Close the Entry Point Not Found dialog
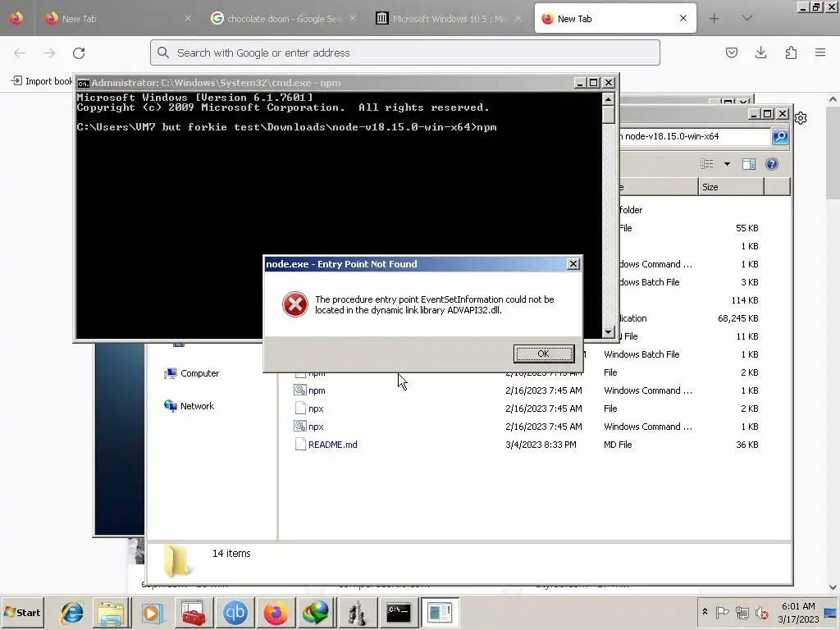 [x=573, y=263]
